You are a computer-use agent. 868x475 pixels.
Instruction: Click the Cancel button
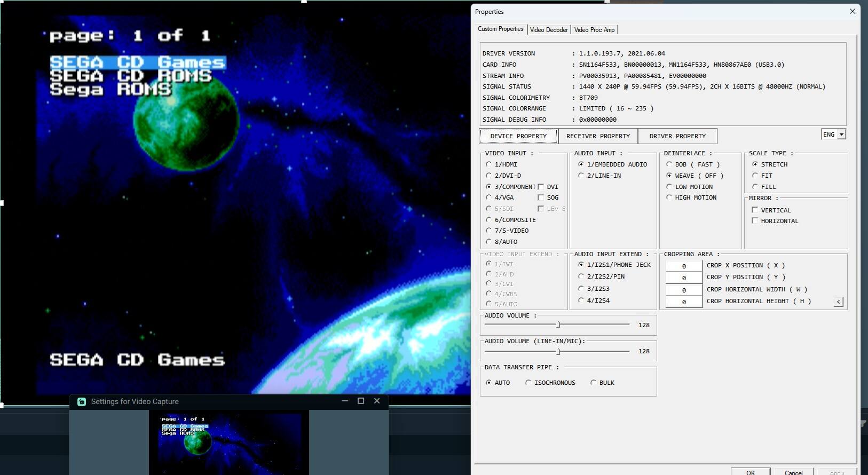pyautogui.click(x=793, y=472)
